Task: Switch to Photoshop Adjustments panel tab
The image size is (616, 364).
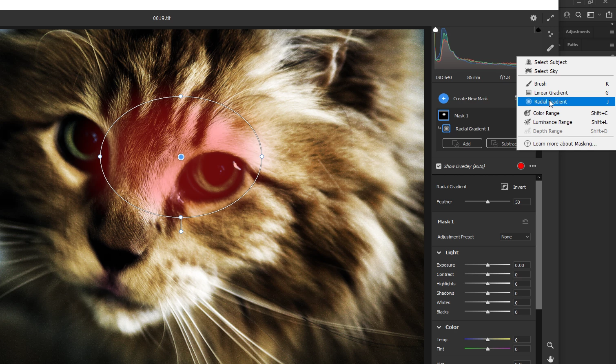Action: point(578,32)
